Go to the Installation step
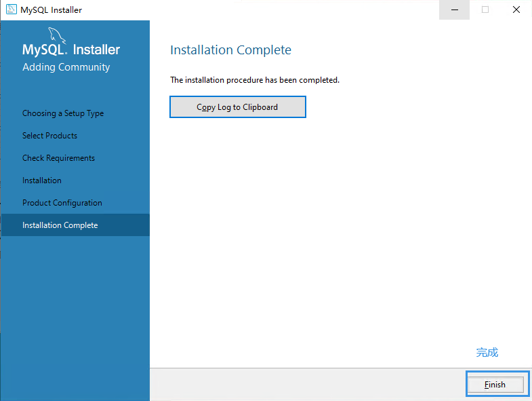The width and height of the screenshot is (532, 401). tap(42, 180)
